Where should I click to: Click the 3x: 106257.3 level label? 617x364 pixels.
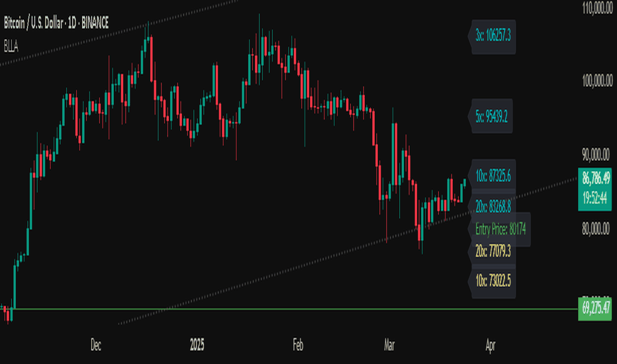493,36
